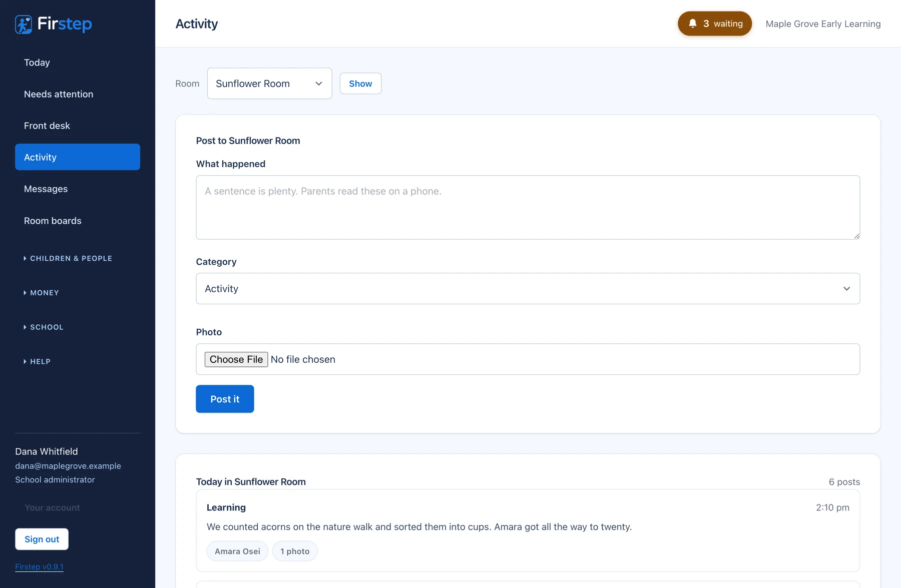This screenshot has height=588, width=901.
Task: Open Room boards
Action: pos(78,221)
